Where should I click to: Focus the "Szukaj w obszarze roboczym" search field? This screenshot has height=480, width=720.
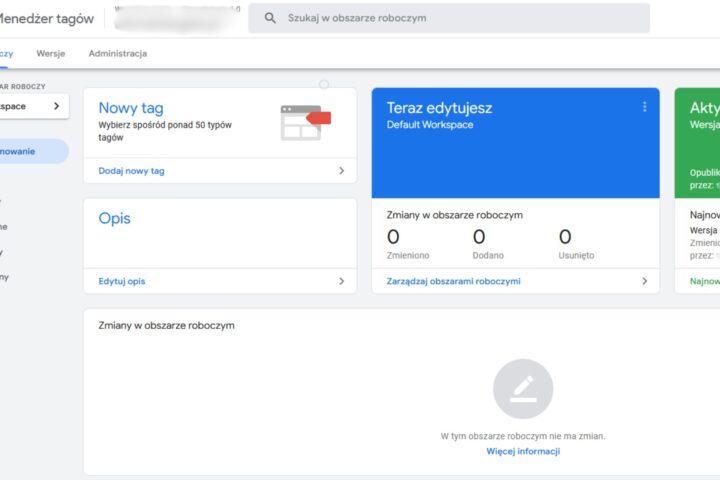tap(449, 18)
